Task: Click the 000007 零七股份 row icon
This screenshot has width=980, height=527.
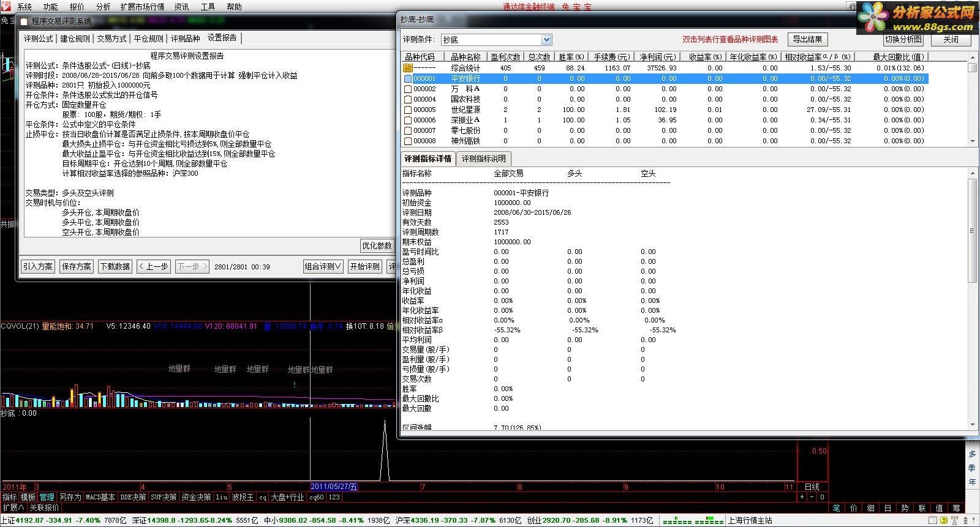Action: tap(408, 130)
